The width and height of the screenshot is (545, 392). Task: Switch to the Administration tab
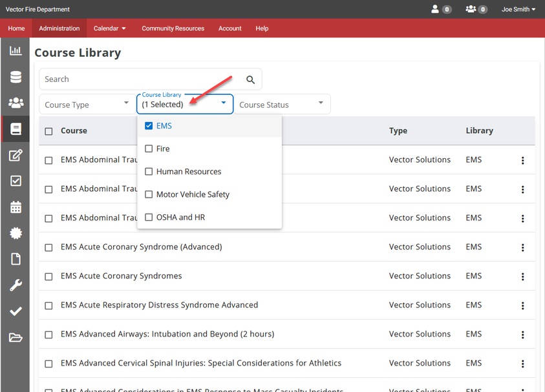click(59, 28)
